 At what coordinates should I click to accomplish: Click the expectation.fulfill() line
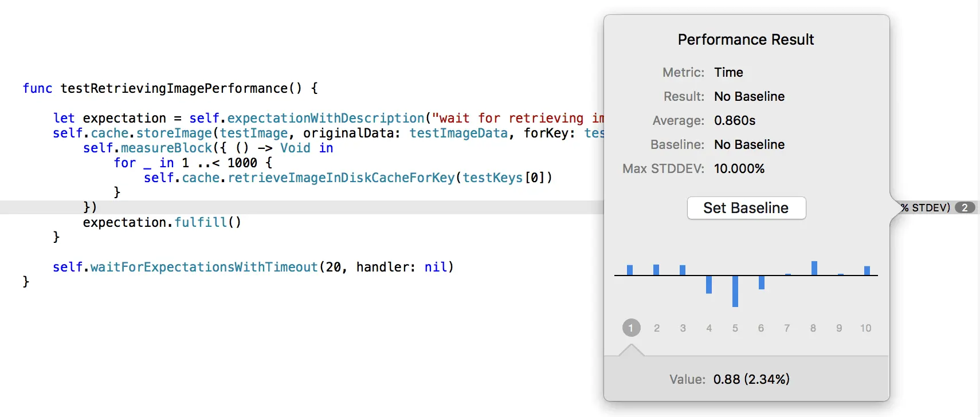click(x=162, y=222)
